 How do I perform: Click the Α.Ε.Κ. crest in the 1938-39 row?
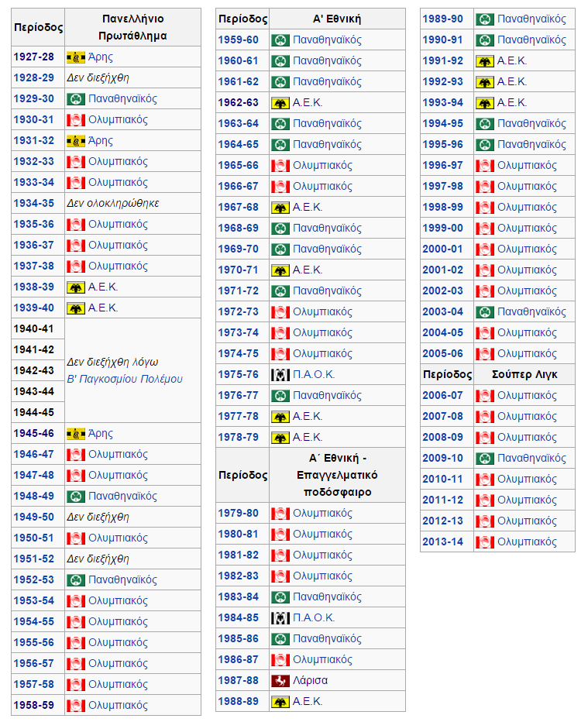pos(76,287)
